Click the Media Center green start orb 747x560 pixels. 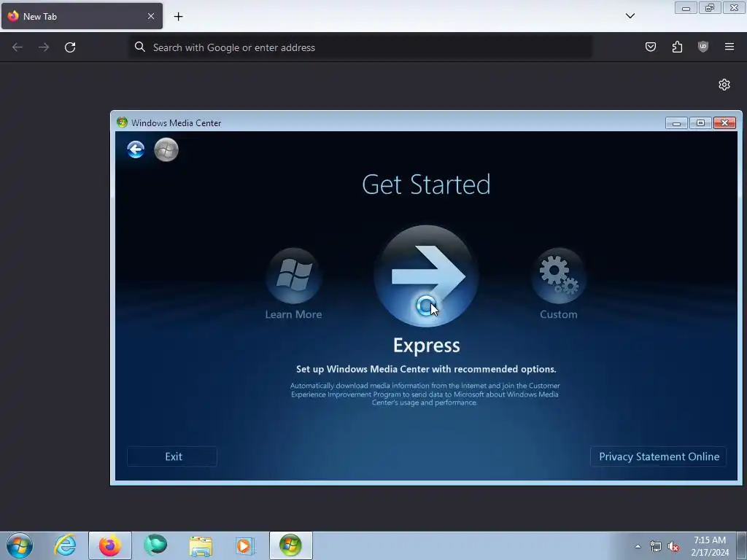click(166, 149)
